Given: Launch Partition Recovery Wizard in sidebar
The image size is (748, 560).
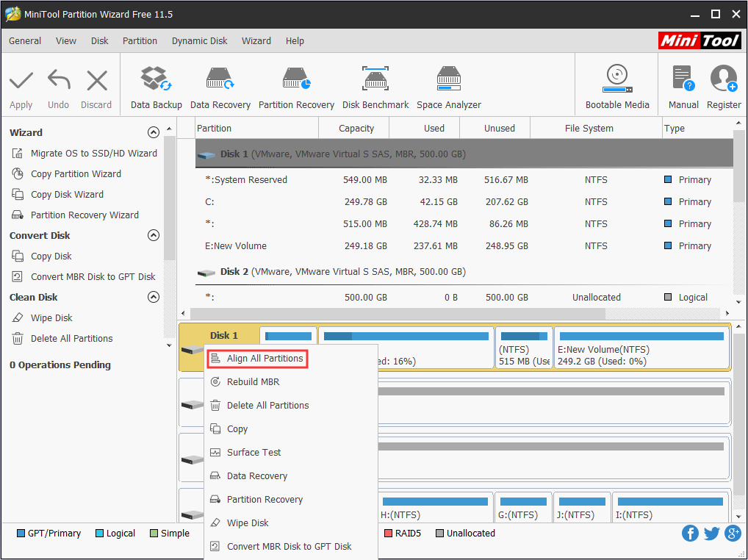Looking at the screenshot, I should coord(75,215).
